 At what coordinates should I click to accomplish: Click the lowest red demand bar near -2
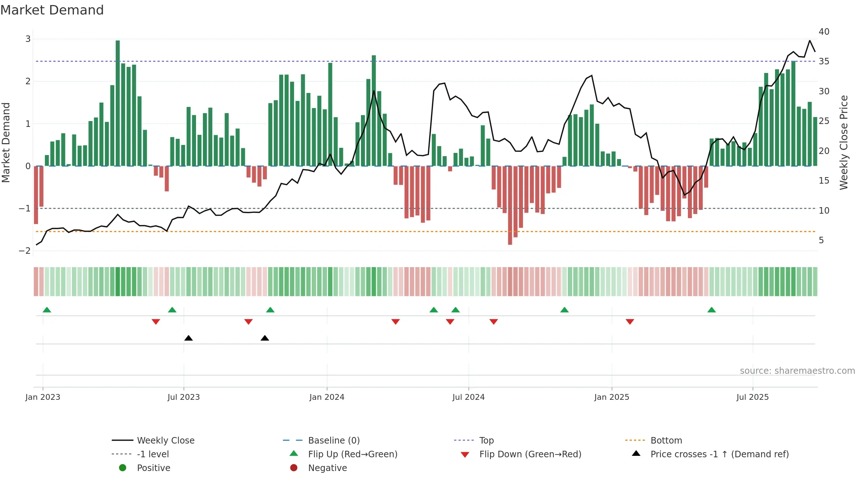point(510,205)
